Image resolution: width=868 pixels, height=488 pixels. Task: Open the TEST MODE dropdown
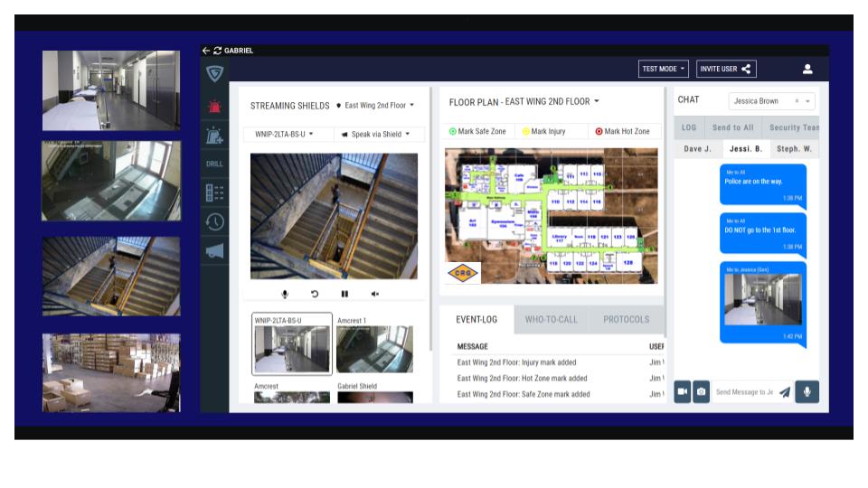pos(664,69)
